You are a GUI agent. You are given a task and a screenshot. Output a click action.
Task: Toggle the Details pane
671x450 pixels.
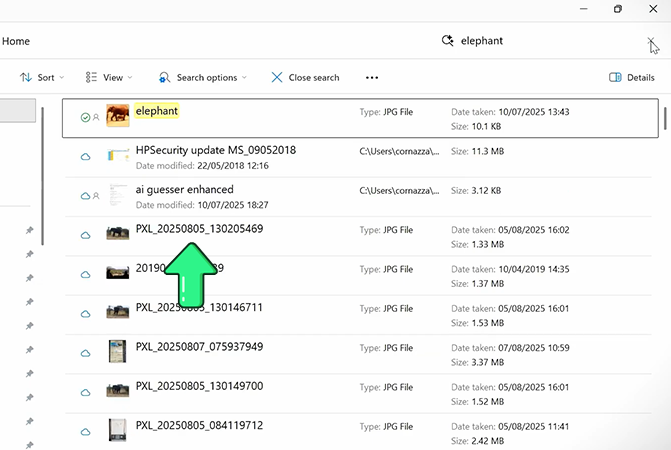pos(632,77)
